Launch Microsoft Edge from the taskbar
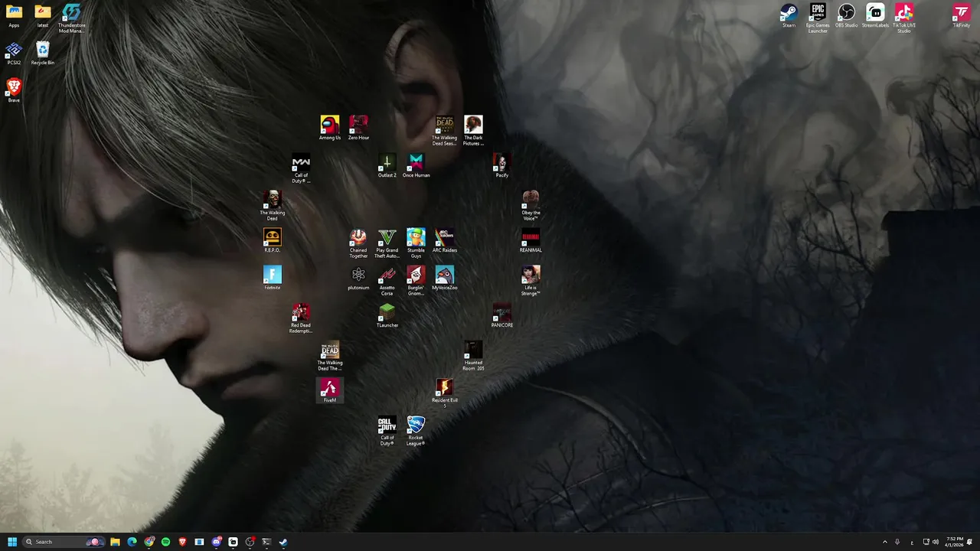980x551 pixels. tap(132, 542)
